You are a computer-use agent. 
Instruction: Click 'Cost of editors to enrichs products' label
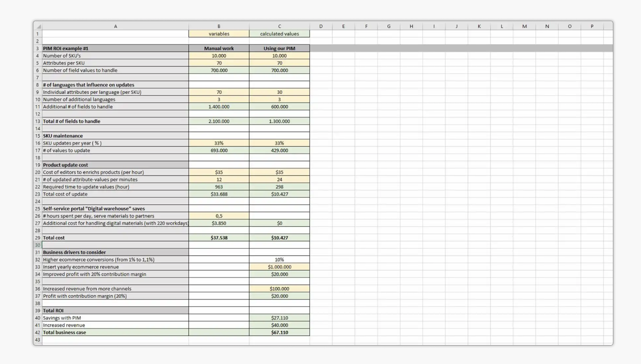tap(115, 172)
